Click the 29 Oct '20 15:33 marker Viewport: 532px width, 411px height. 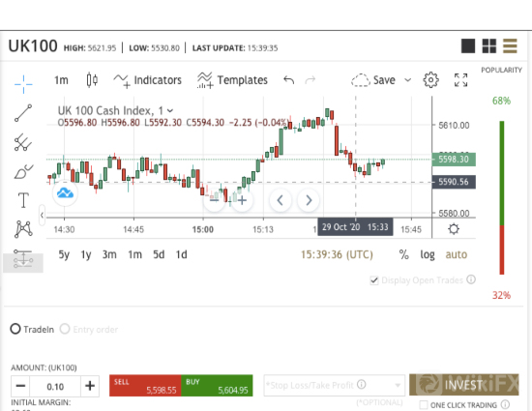coord(355,227)
